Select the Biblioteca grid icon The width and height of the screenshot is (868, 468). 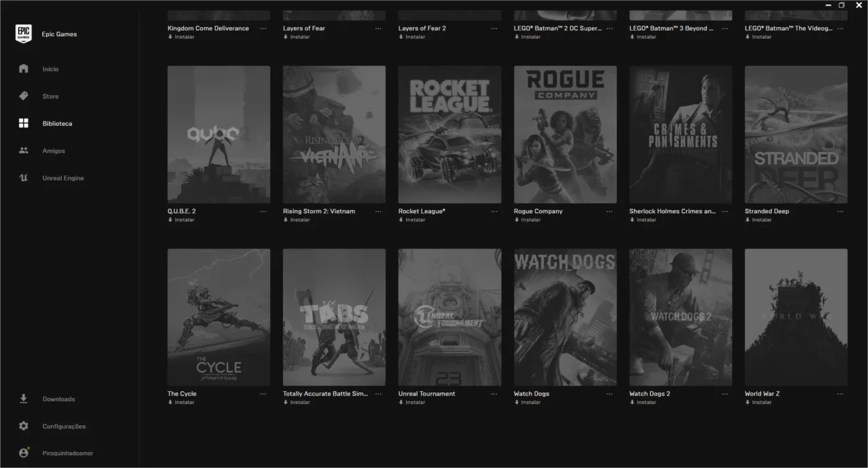[24, 123]
